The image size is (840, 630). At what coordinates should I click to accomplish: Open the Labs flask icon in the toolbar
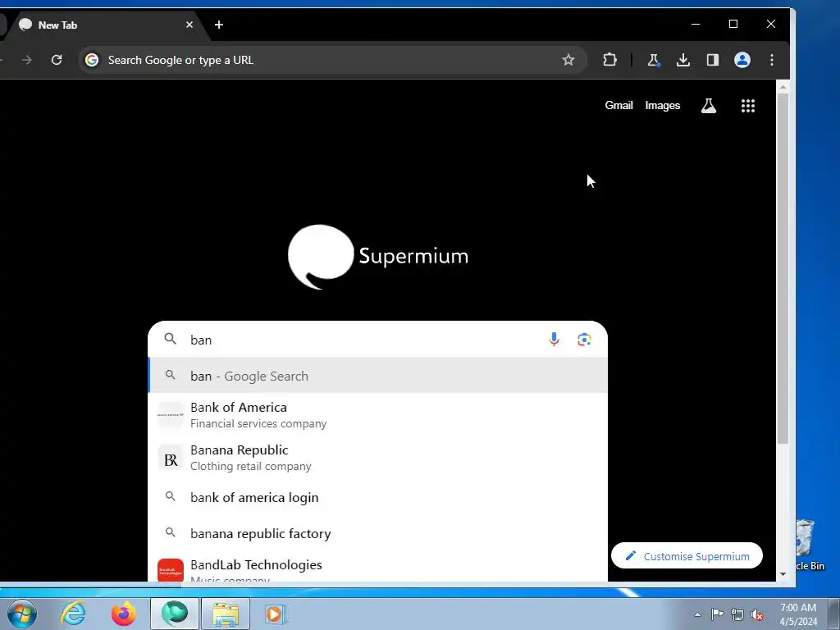pyautogui.click(x=653, y=60)
